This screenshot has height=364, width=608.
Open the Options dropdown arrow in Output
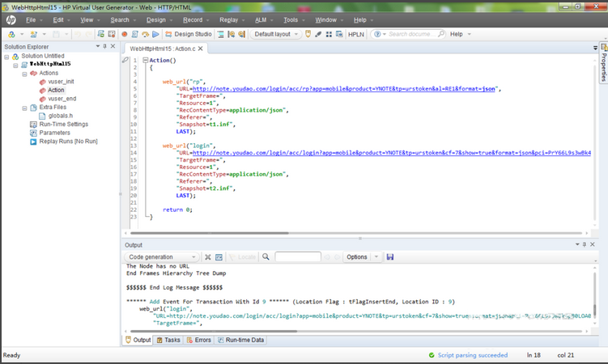pyautogui.click(x=376, y=256)
